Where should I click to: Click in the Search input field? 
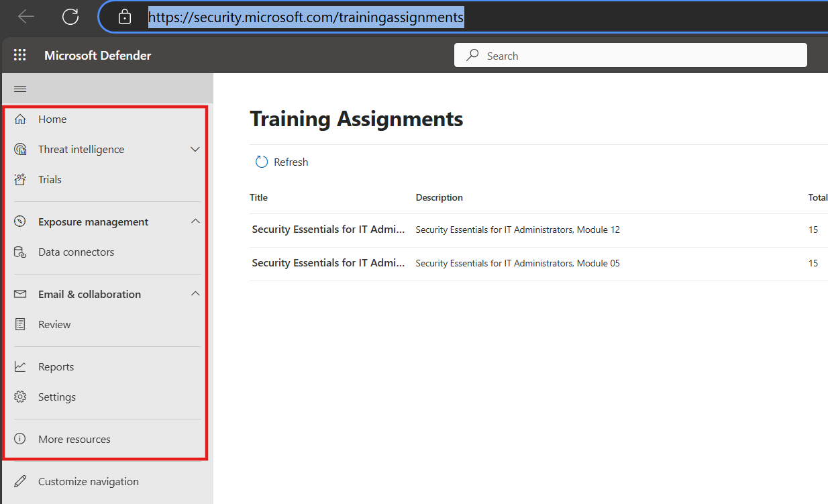coord(630,56)
